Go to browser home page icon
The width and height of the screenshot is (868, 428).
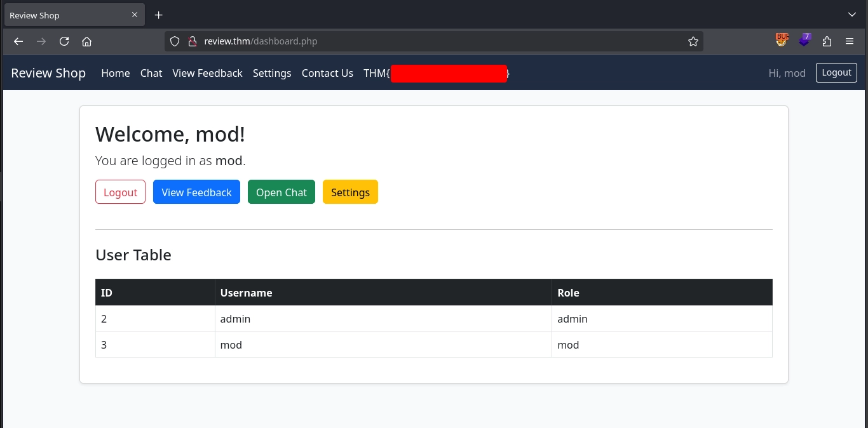coord(87,41)
